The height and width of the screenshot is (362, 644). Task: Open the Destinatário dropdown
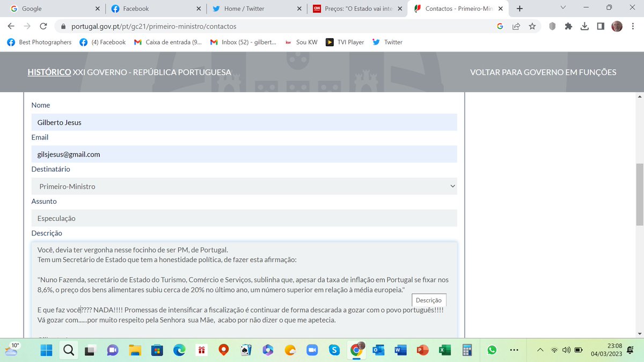click(x=244, y=187)
